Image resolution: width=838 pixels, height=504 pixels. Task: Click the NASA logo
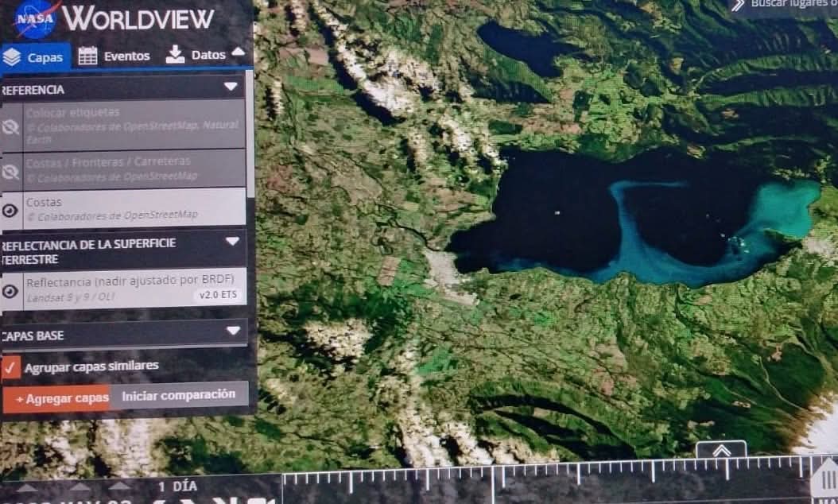pos(35,19)
